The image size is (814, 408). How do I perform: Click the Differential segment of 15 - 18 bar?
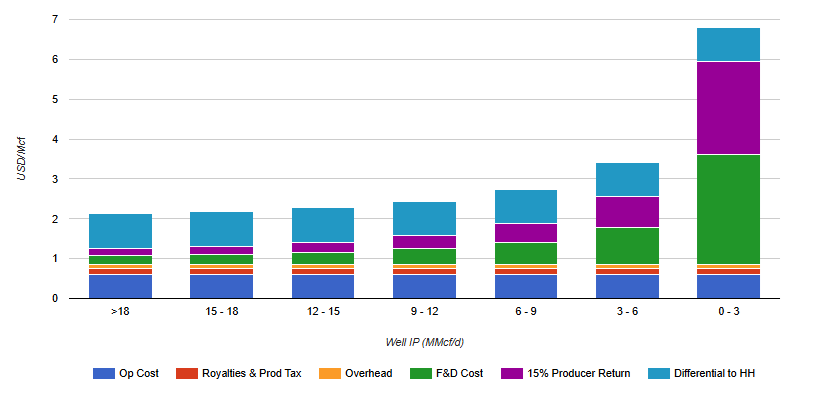221,229
